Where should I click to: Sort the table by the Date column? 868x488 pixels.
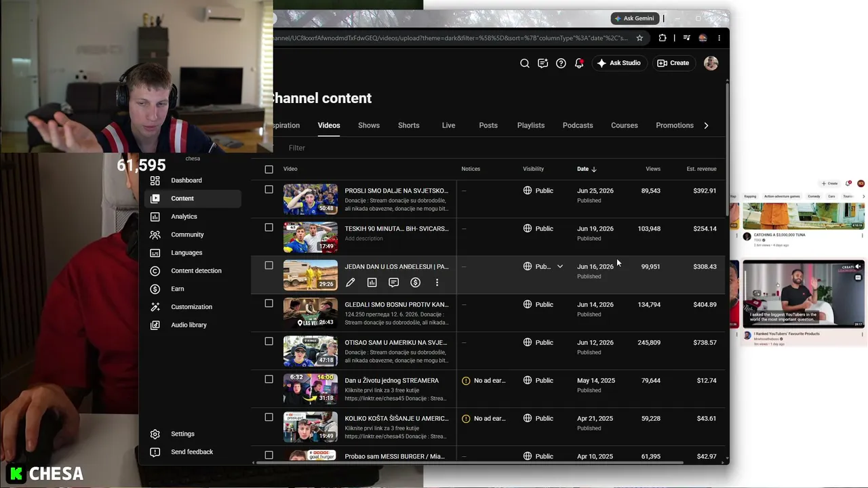[587, 169]
